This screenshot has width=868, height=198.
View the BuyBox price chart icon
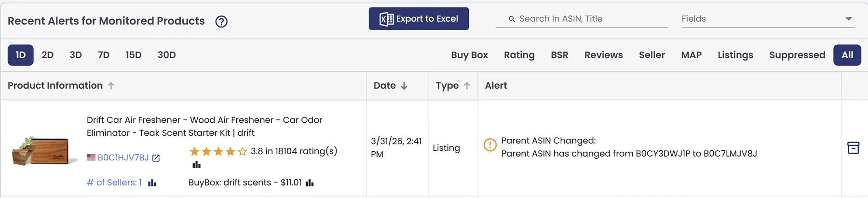pyautogui.click(x=310, y=183)
